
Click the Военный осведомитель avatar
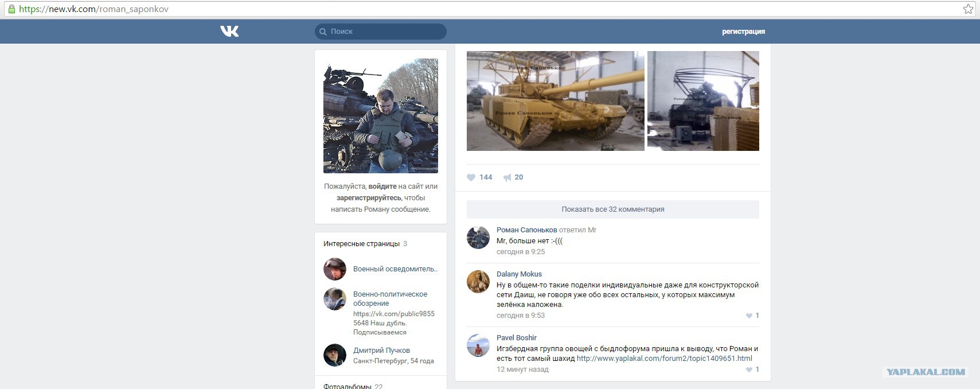click(335, 269)
